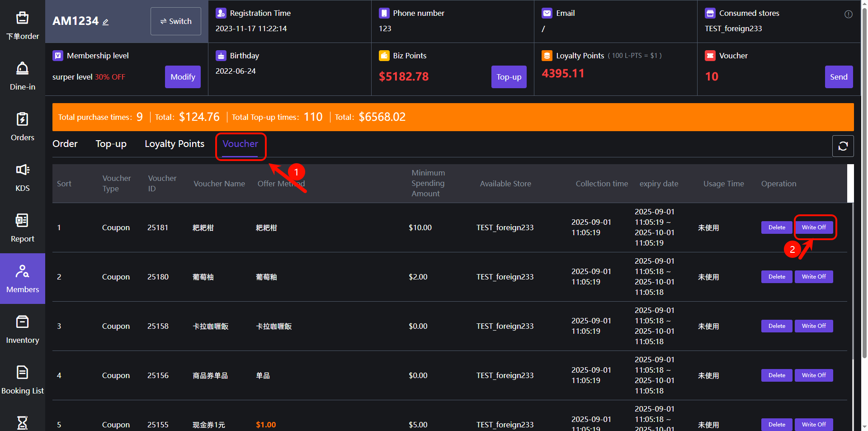Select the Loyalty Points tab
The width and height of the screenshot is (868, 431).
click(175, 144)
